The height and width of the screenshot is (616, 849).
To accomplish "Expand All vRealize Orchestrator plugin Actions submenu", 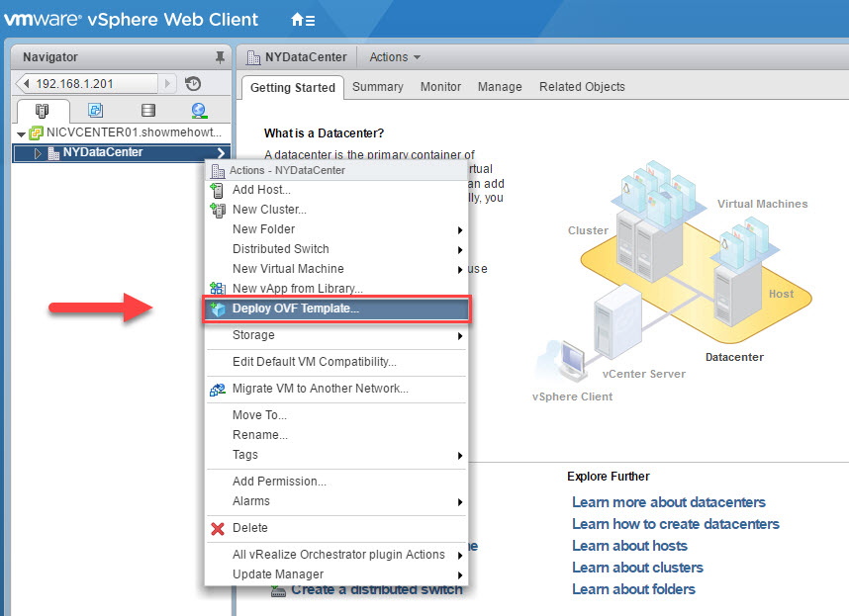I will 460,556.
